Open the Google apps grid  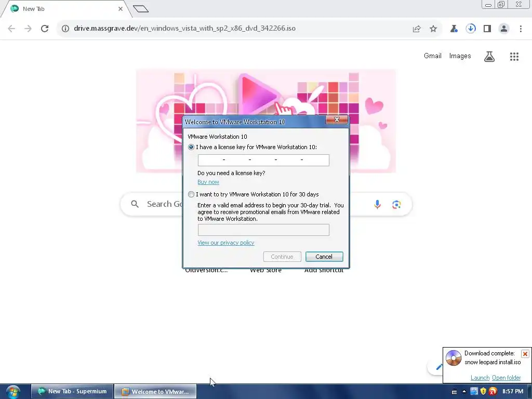(x=514, y=56)
